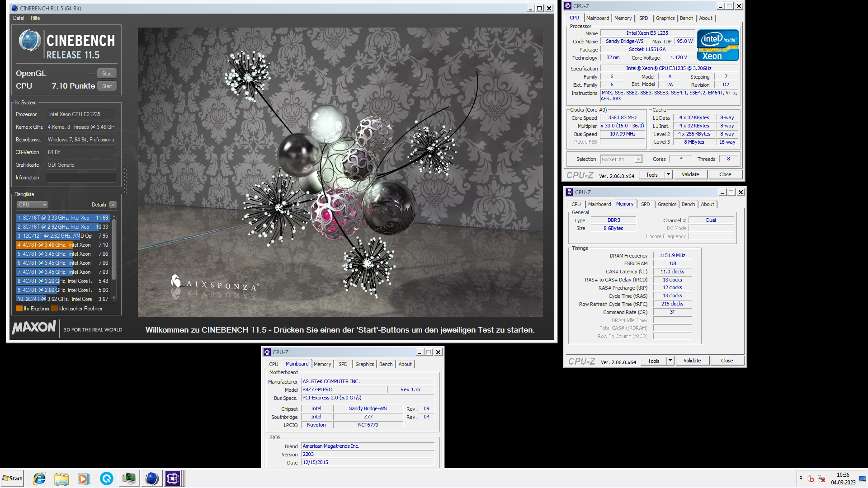Image resolution: width=868 pixels, height=488 pixels.
Task: Click Tools button in CPU-Z CPU window
Action: tap(651, 174)
